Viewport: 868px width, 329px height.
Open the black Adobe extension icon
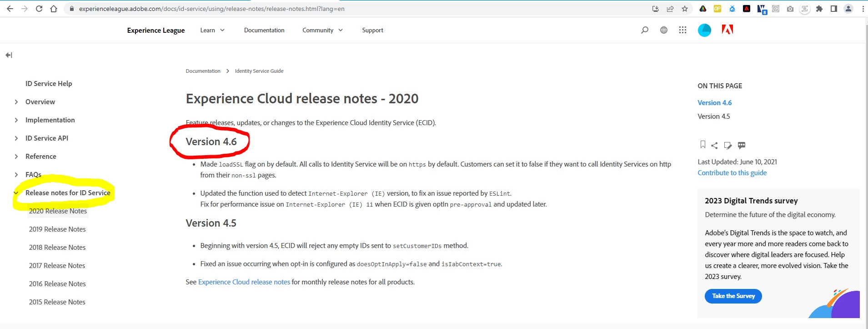pyautogui.click(x=747, y=9)
